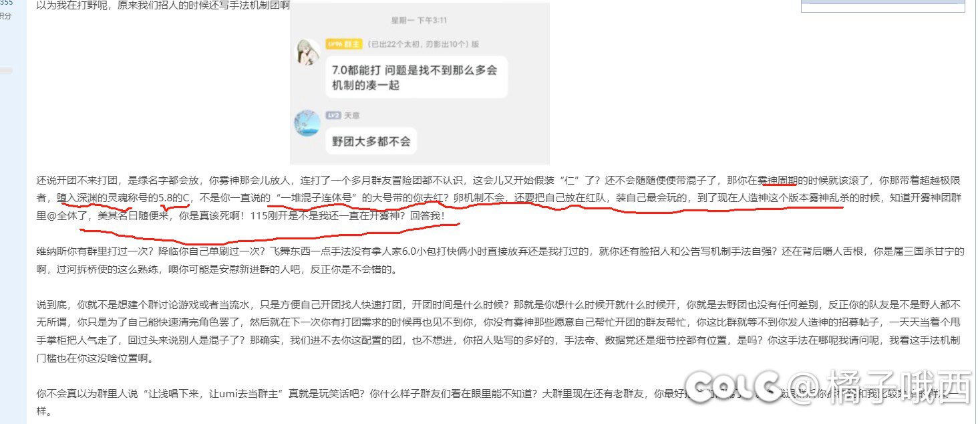
Task: Click the 355 number in left sidebar
Action: [x=6, y=3]
